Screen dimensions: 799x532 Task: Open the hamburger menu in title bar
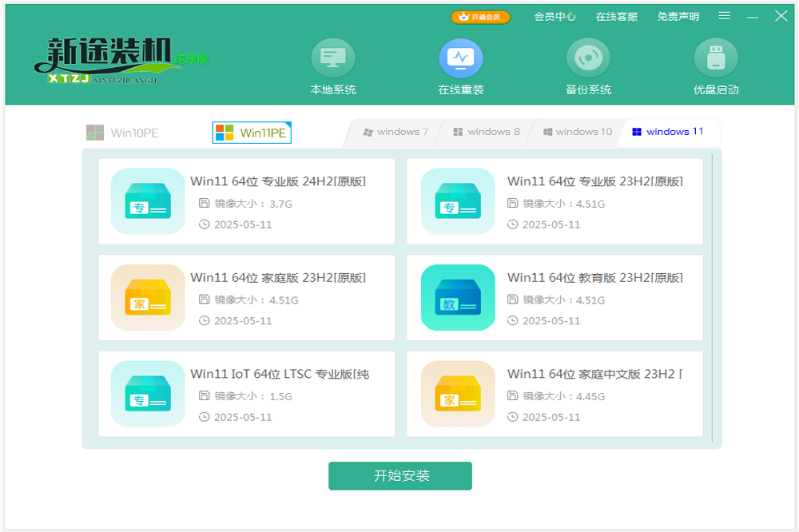725,16
